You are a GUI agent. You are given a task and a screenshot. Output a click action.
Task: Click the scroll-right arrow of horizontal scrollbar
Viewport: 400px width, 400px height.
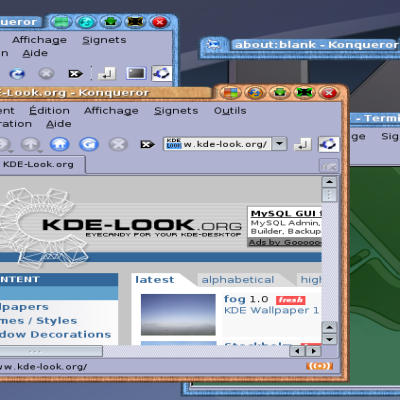[313, 351]
